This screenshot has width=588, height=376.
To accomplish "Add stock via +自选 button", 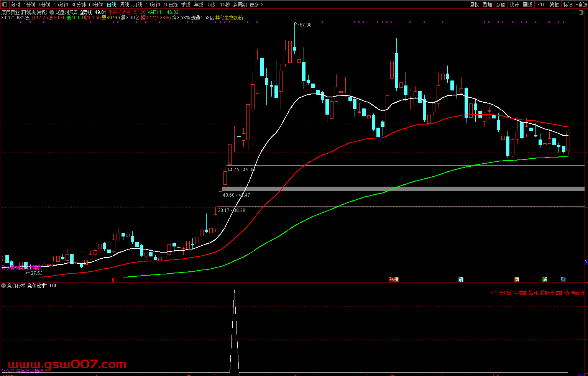I will click(x=581, y=5).
